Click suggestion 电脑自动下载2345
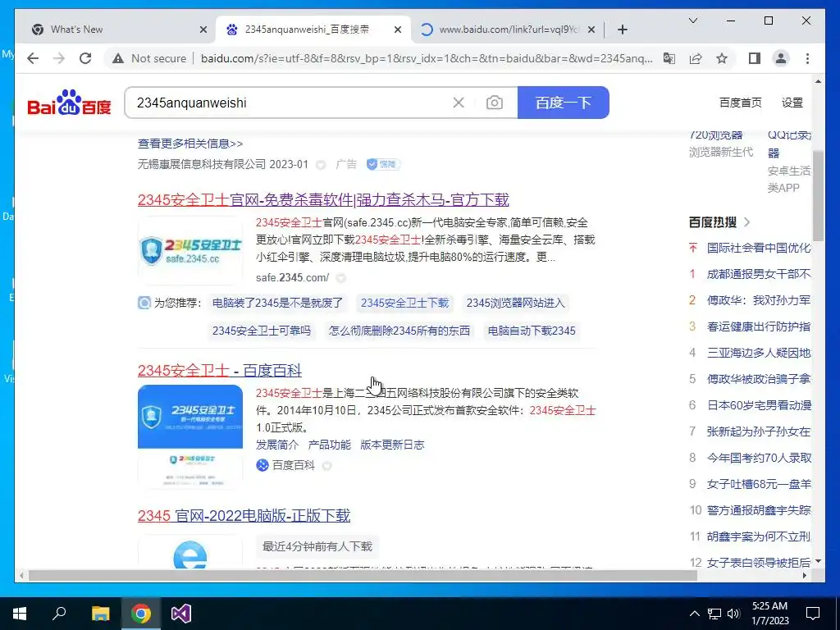The height and width of the screenshot is (630, 840). (x=532, y=331)
